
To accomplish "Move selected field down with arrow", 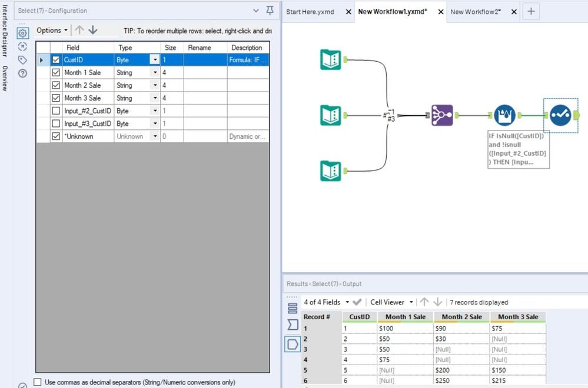I will pos(92,30).
